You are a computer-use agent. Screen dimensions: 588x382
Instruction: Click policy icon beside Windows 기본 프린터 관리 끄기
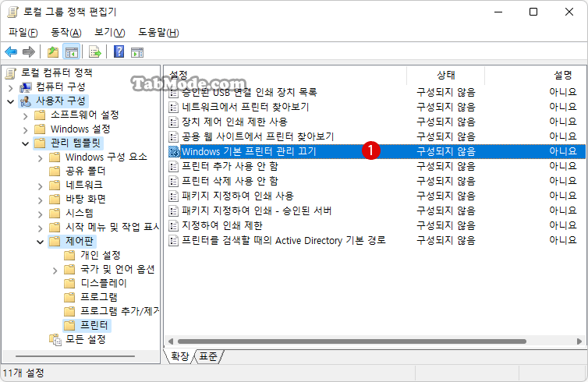(x=173, y=151)
